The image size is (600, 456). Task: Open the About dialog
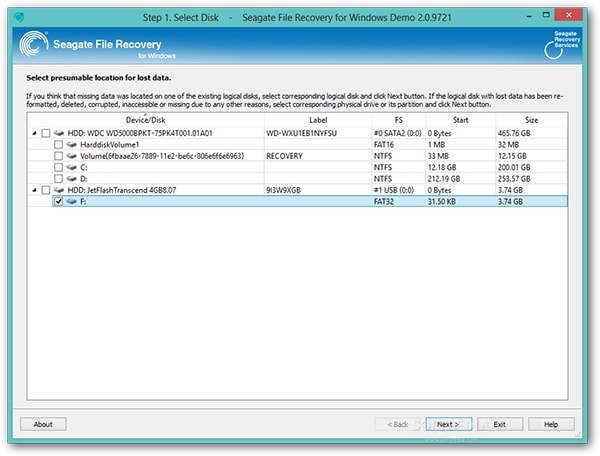(43, 424)
